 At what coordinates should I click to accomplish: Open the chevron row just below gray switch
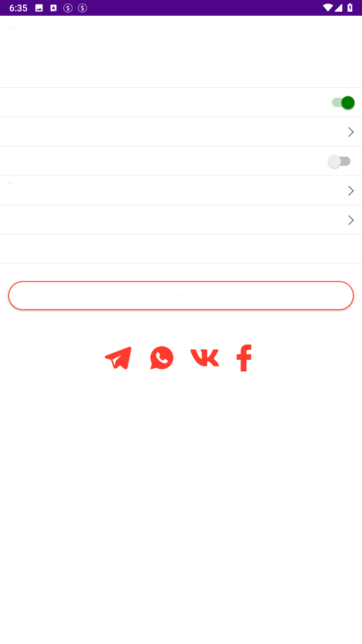(181, 190)
